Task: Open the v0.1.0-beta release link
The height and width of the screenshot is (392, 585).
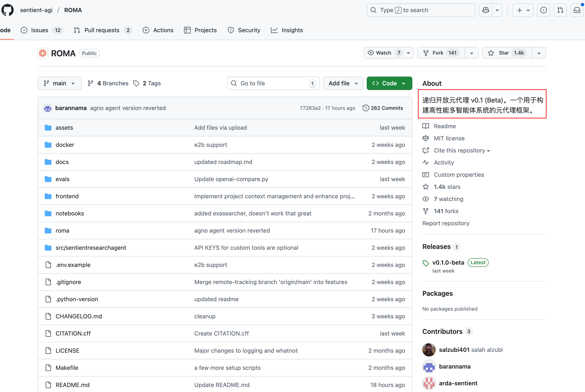Action: click(448, 263)
